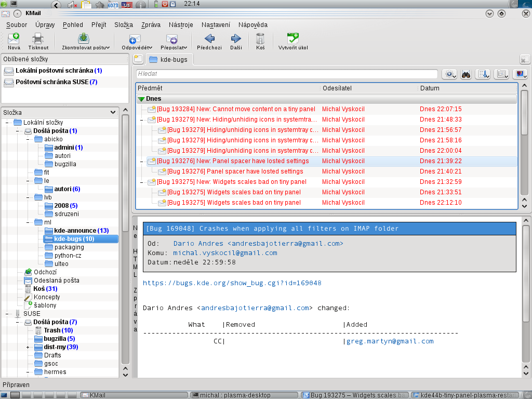
Task: Open sort order icon in search bar
Action: [483, 74]
